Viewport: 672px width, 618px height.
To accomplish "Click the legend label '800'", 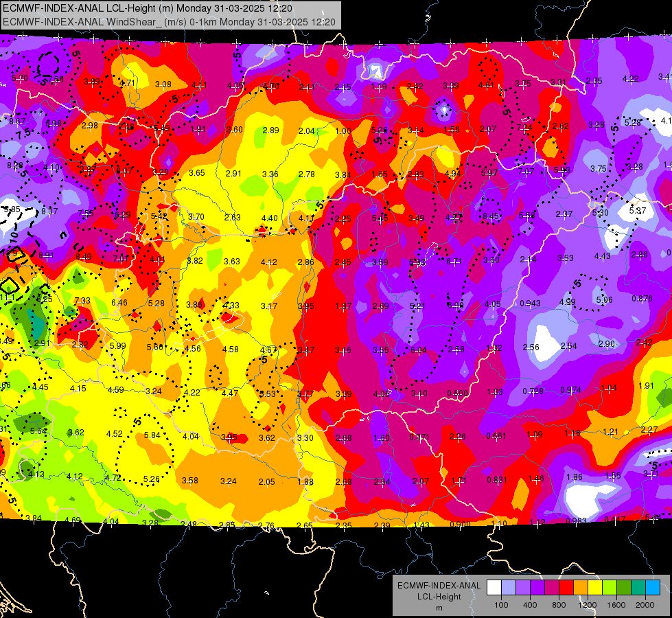I will 559,605.
